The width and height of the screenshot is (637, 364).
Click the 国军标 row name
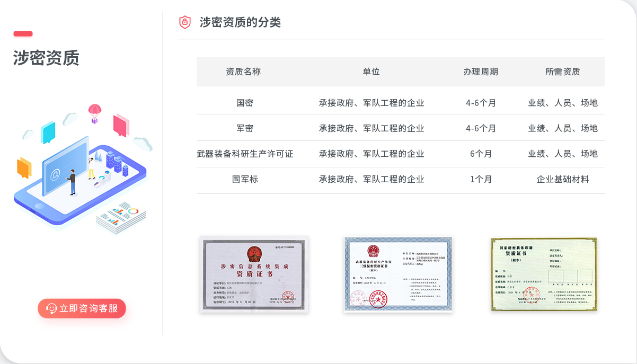click(245, 179)
